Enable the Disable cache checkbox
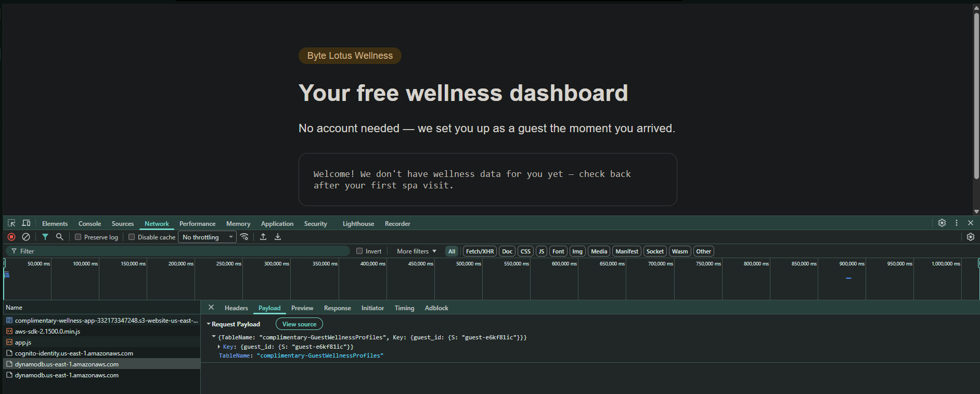The height and width of the screenshot is (394, 980). tap(132, 237)
